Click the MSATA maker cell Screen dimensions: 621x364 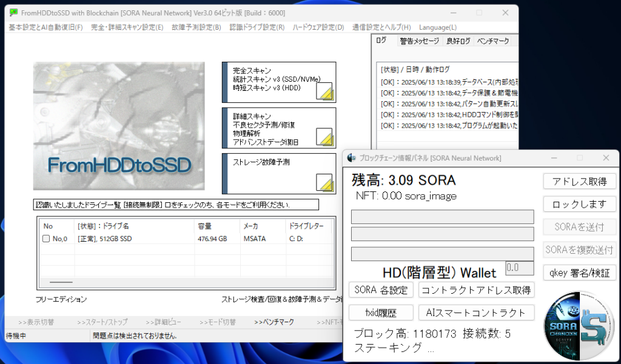point(255,239)
